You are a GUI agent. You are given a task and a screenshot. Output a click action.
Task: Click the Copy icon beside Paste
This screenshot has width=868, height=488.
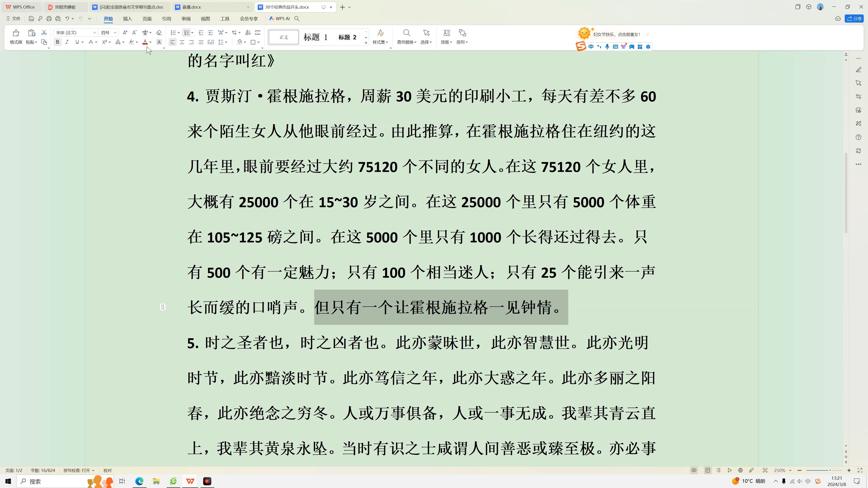pos(44,42)
